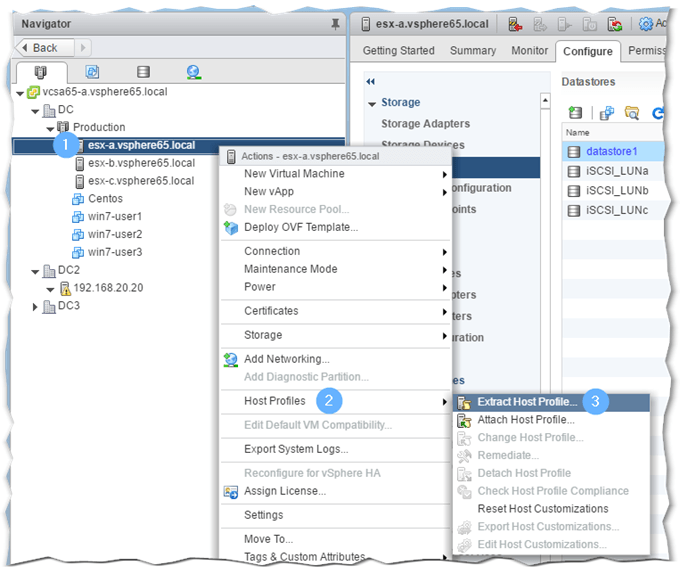Click scroll up arrow in configure list
Viewport: 680px width, 574px height.
click(545, 100)
